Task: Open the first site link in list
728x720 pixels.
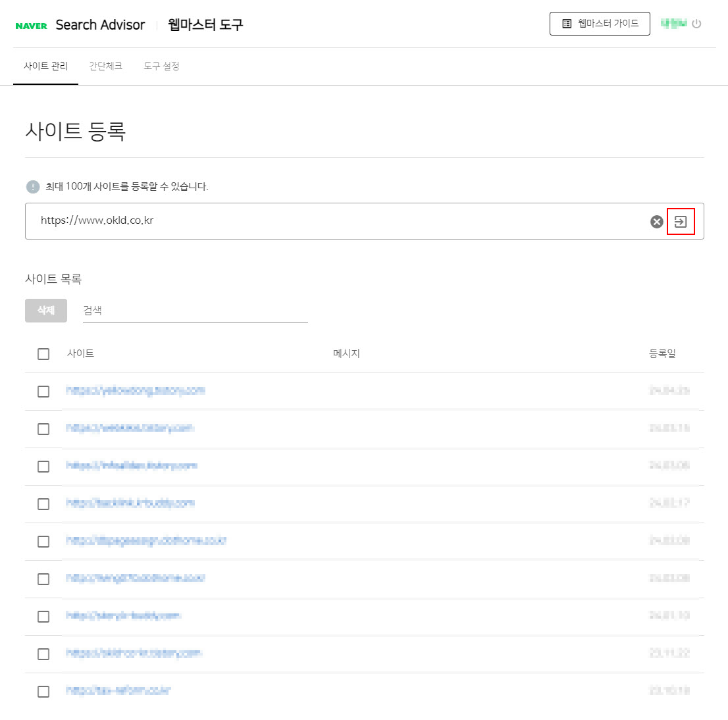Action: [x=136, y=391]
